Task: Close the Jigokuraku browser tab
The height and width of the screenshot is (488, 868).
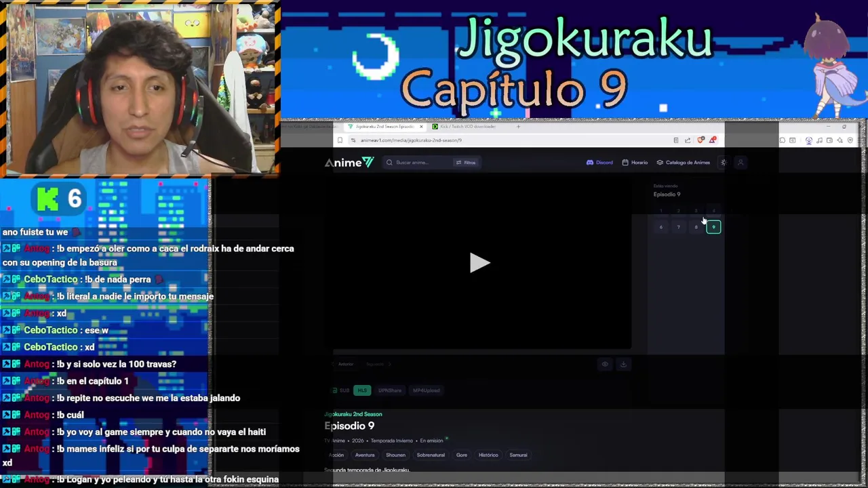Action: click(421, 127)
